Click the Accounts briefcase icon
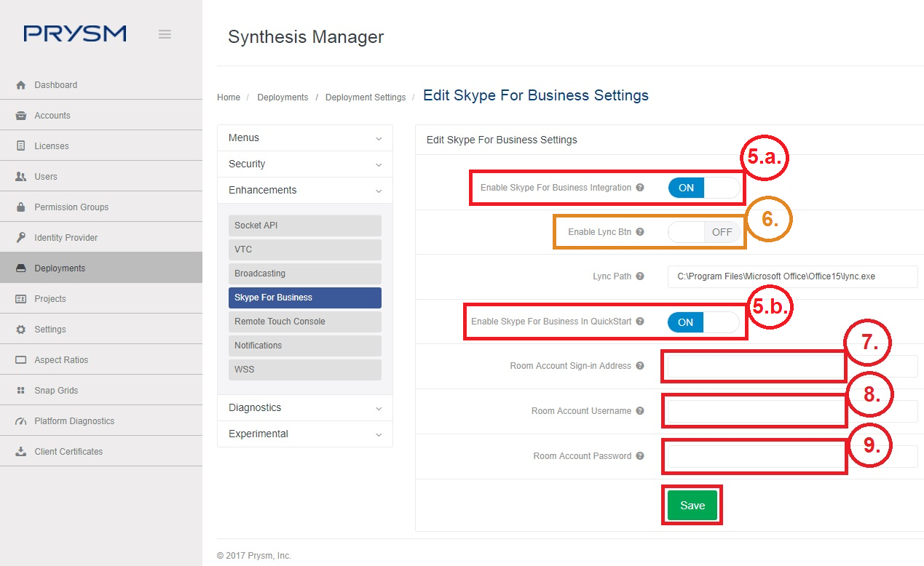This screenshot has width=924, height=566. (20, 116)
